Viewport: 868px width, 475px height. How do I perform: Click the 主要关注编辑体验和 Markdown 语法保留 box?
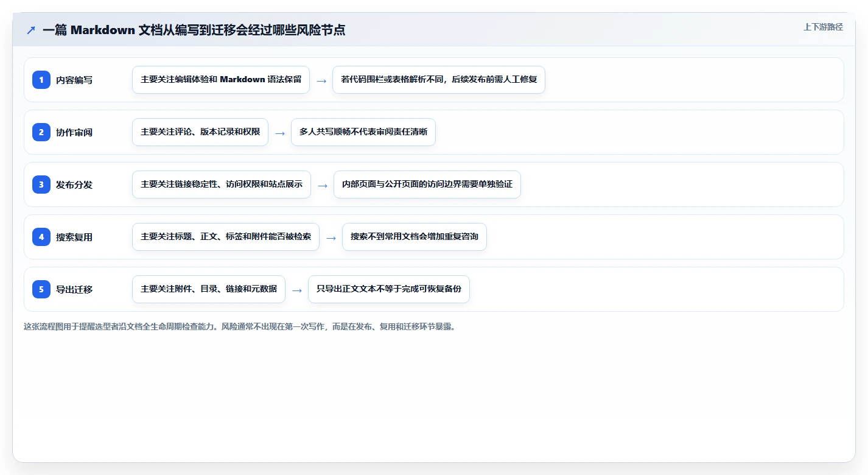point(221,80)
